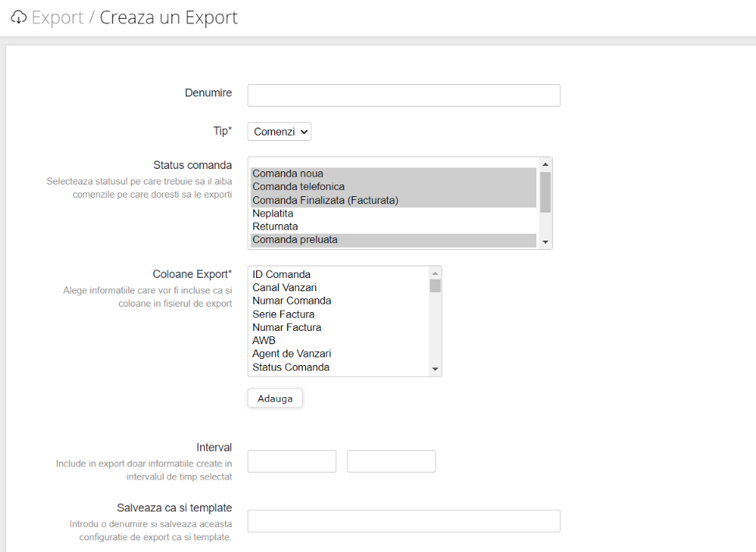Select 'AWB' in Coloane Export list
The height and width of the screenshot is (552, 756).
pyautogui.click(x=264, y=340)
